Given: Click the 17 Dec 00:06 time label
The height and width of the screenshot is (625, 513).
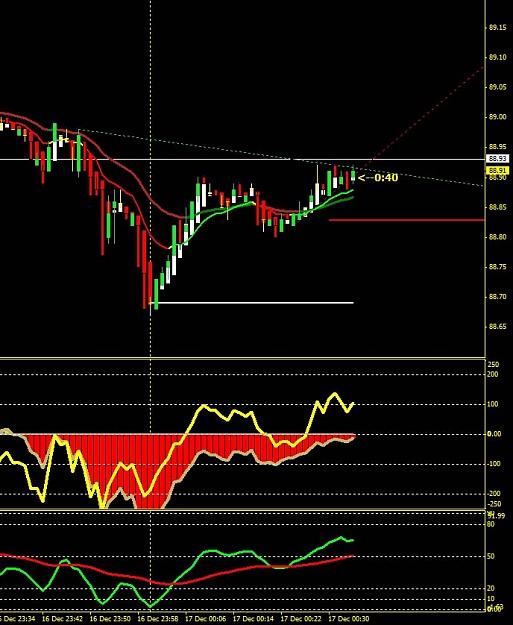Looking at the screenshot, I should (x=206, y=619).
